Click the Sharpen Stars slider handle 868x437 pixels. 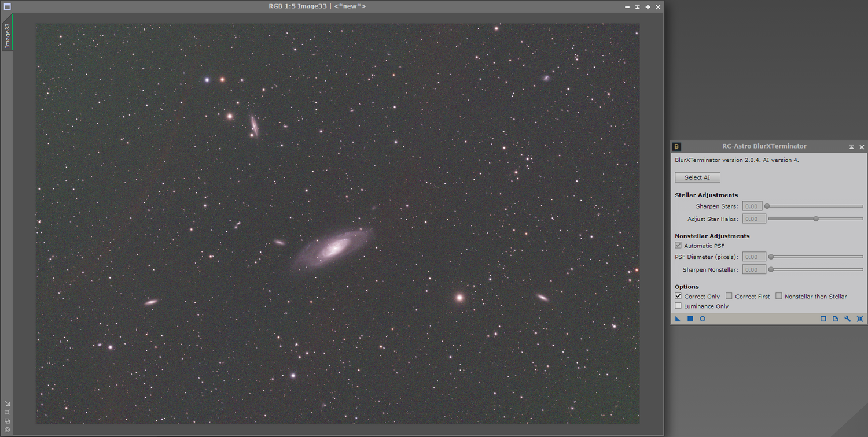coord(767,206)
